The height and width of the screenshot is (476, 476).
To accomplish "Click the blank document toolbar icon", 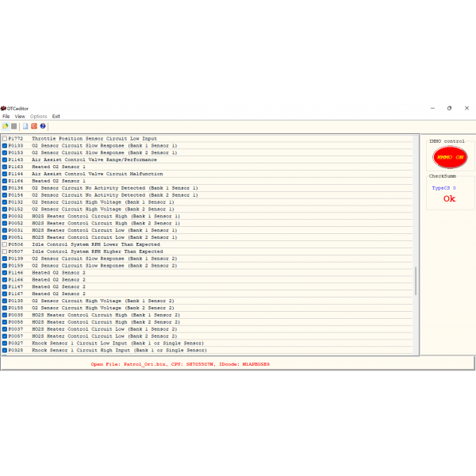I will click(x=25, y=126).
